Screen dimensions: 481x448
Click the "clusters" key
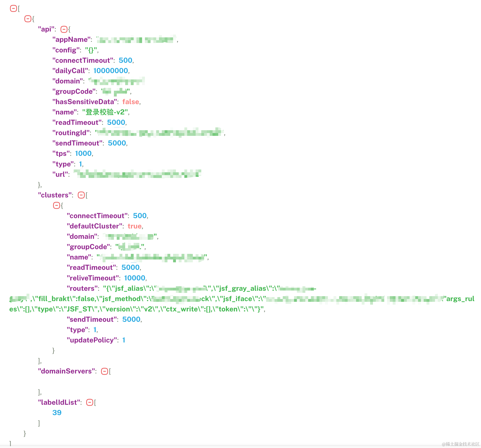pyautogui.click(x=55, y=195)
